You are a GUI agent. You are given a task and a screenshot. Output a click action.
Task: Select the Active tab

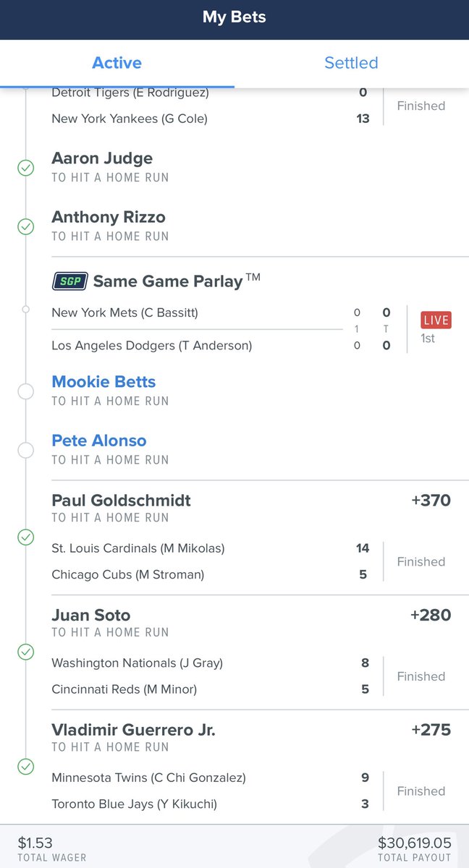pos(117,63)
